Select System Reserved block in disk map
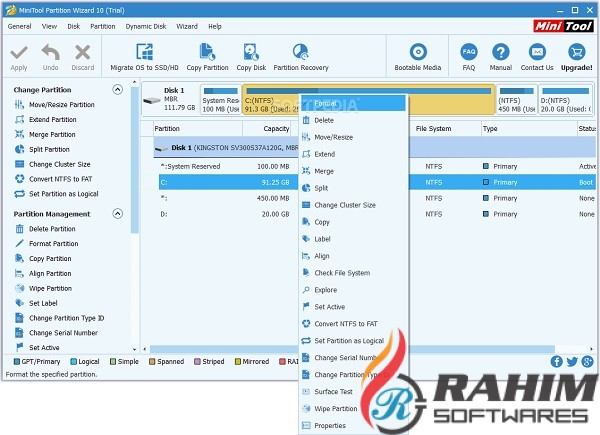The width and height of the screenshot is (600, 435). [220, 99]
